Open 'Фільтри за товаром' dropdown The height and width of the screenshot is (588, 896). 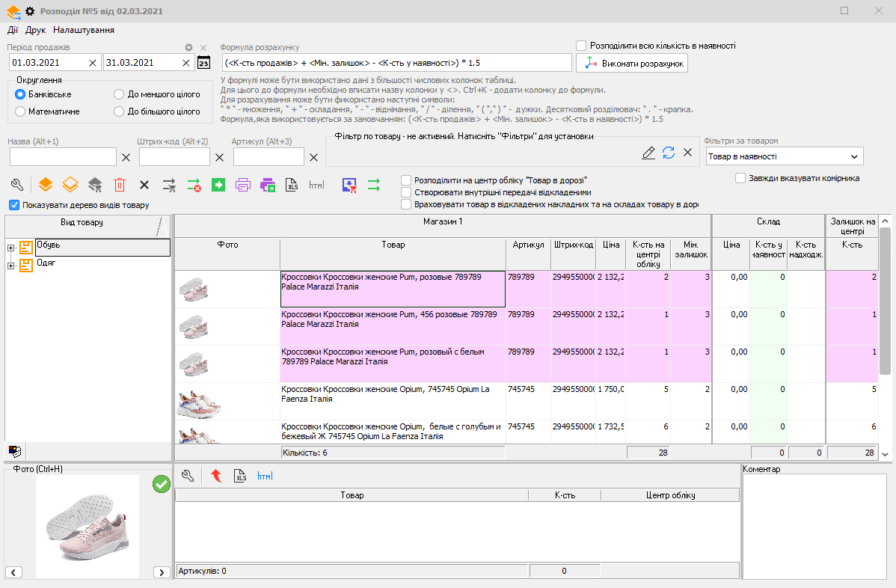click(x=784, y=156)
